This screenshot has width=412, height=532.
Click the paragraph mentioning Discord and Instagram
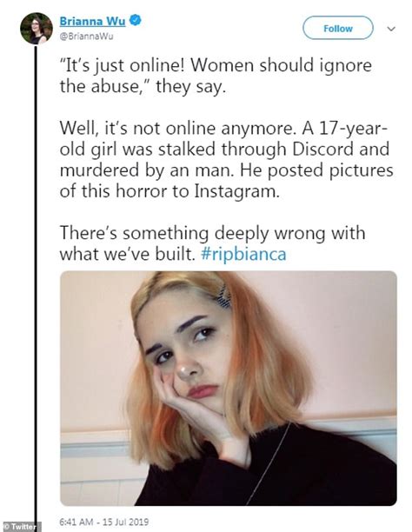click(x=226, y=160)
